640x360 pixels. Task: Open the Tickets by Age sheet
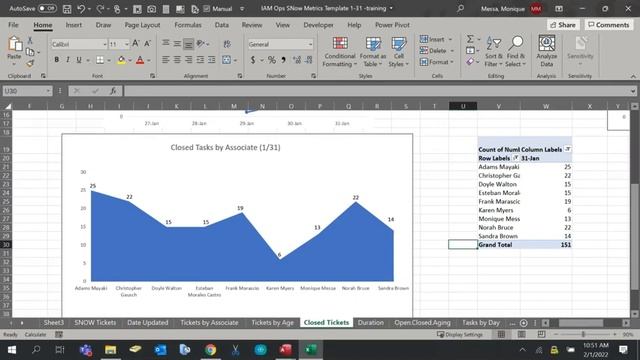[272, 322]
